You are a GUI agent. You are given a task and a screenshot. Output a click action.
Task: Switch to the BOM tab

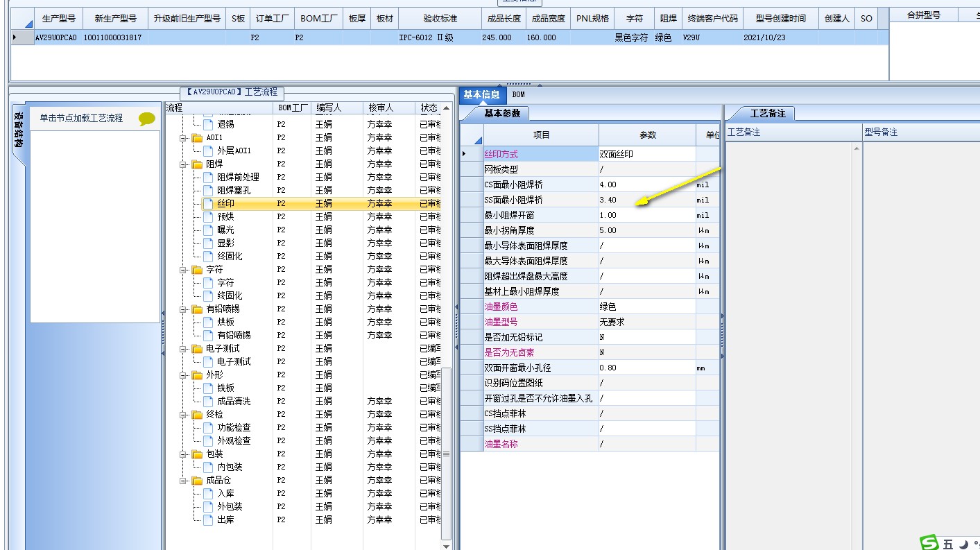click(x=519, y=94)
